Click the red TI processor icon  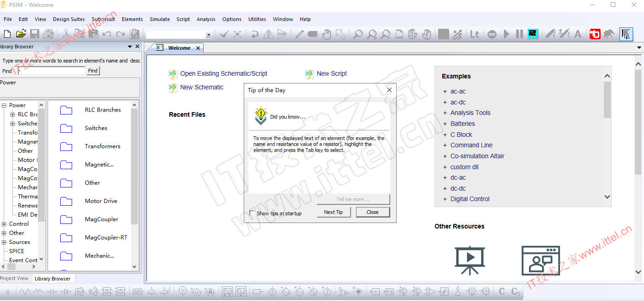(595, 34)
